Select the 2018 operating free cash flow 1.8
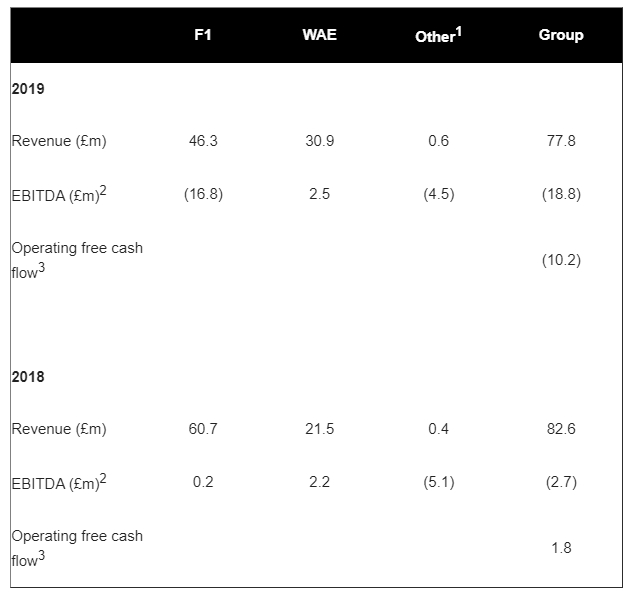The width and height of the screenshot is (633, 600). 561,548
